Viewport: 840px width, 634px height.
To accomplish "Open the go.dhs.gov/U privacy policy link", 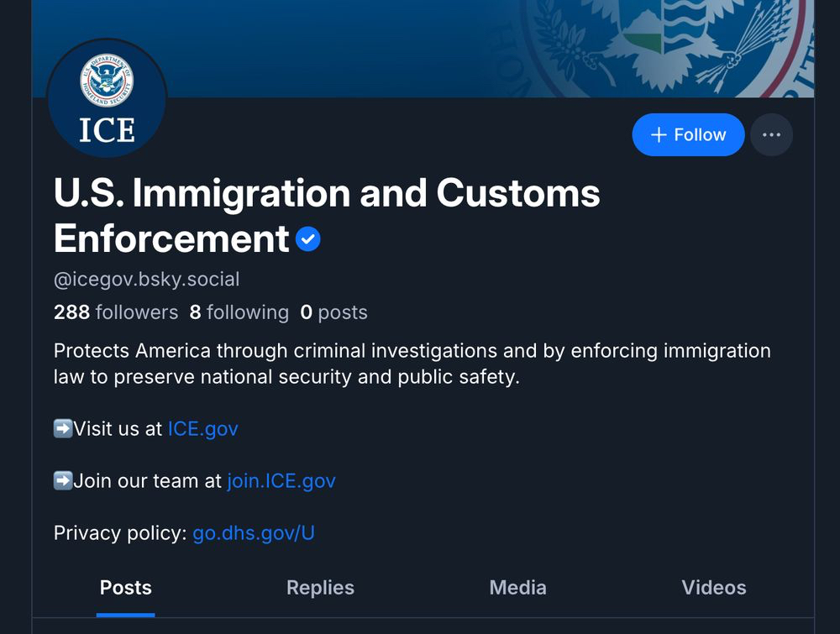I will point(254,533).
